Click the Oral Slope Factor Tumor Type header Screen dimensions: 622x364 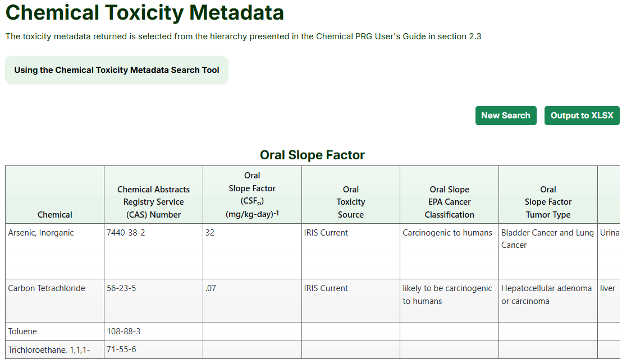coord(548,202)
